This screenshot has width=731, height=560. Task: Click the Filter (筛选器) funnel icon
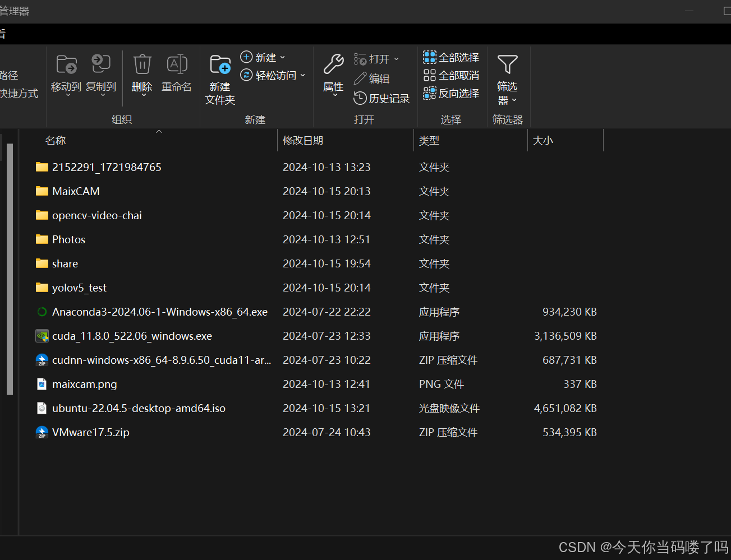[507, 64]
